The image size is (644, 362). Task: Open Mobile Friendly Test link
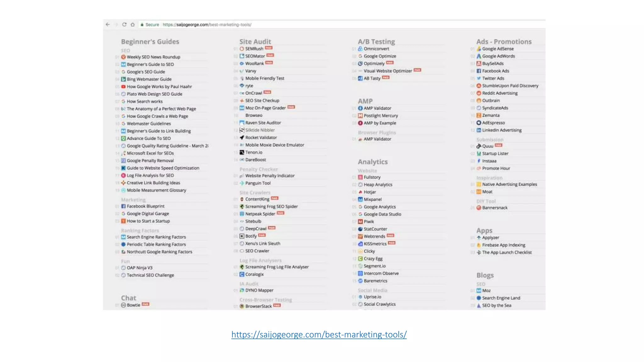(x=265, y=78)
